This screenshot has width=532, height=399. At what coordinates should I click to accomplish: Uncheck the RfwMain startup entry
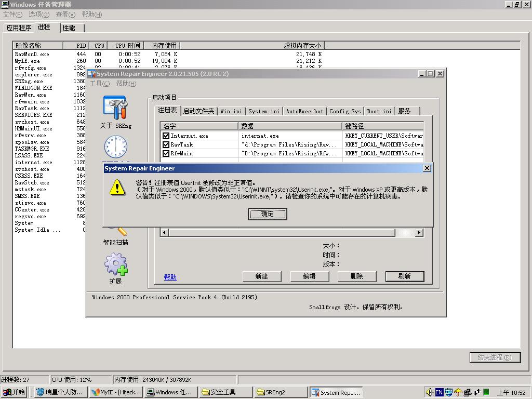pyautogui.click(x=166, y=153)
